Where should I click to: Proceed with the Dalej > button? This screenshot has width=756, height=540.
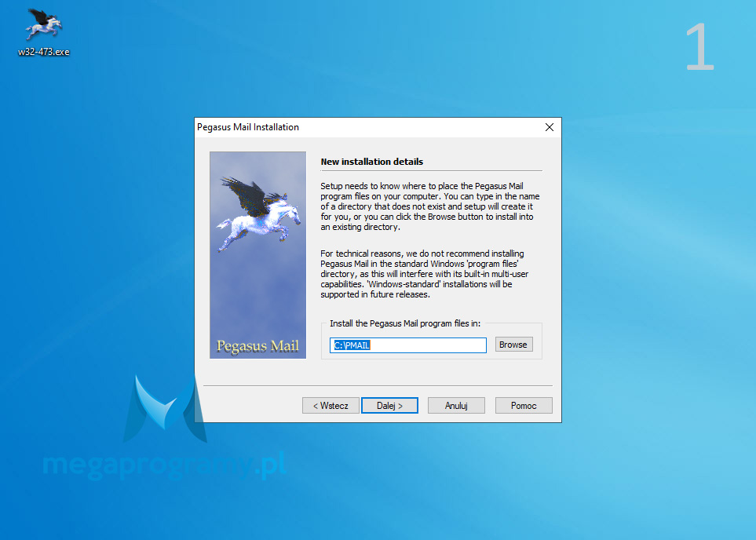(x=389, y=406)
